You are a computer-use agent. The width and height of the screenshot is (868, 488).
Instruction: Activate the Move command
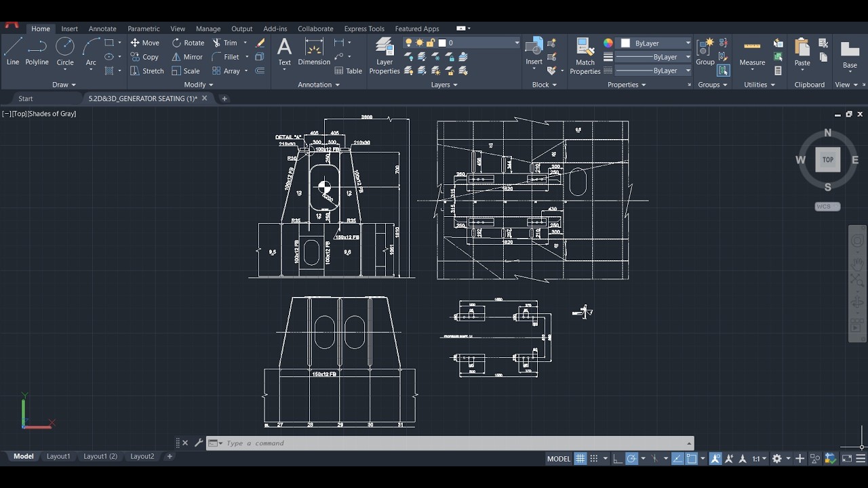click(145, 43)
